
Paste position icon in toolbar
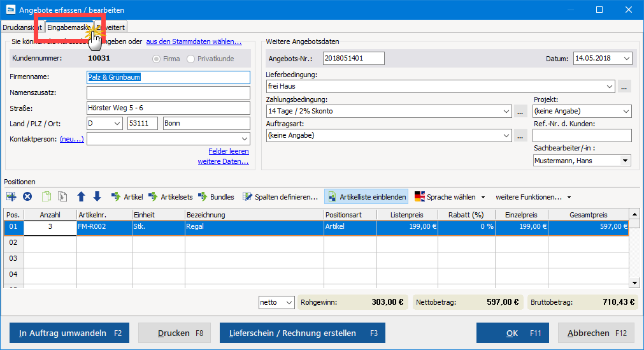(x=62, y=196)
